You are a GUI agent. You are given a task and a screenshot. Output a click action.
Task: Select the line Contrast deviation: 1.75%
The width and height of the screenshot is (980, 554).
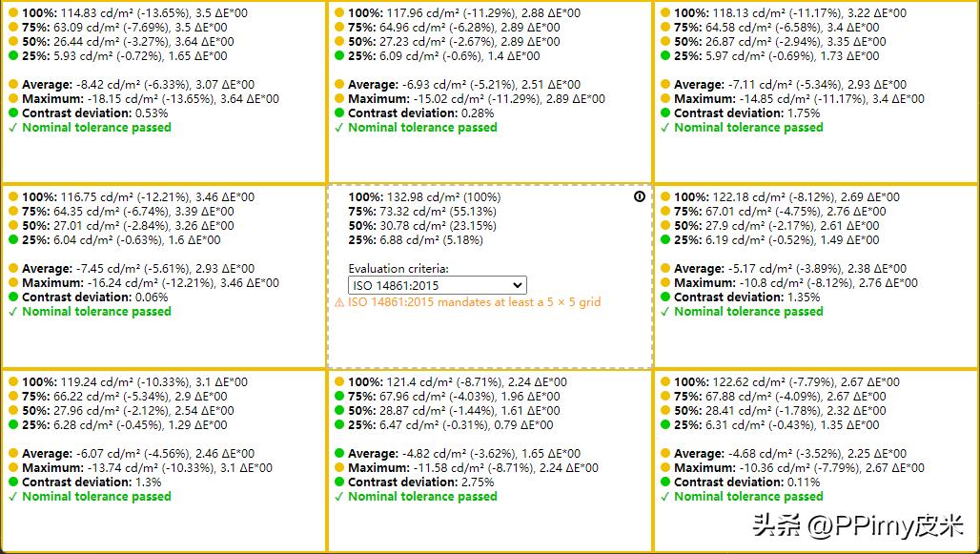point(746,113)
